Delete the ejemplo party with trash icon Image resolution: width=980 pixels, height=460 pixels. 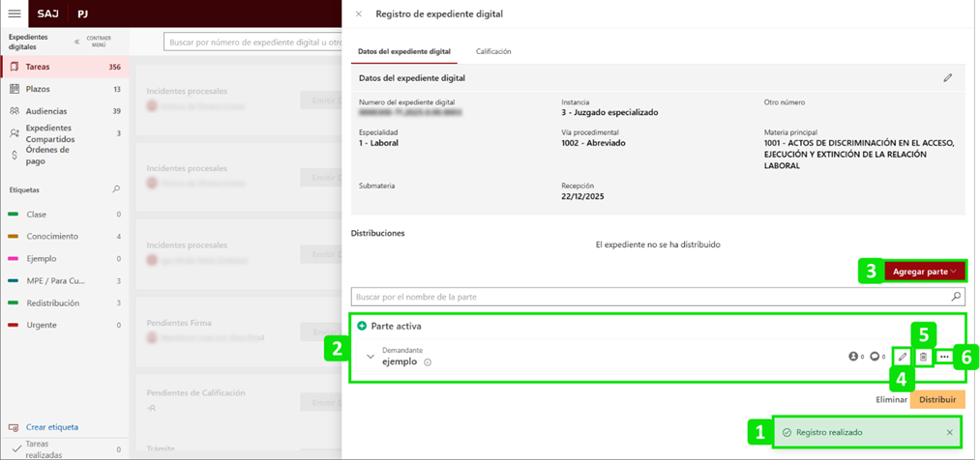coord(923,358)
